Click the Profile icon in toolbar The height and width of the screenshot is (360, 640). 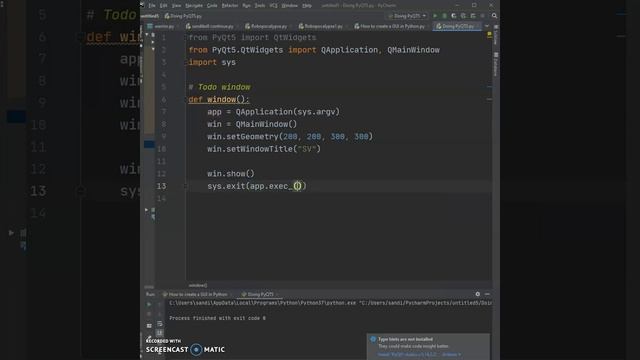[463, 16]
